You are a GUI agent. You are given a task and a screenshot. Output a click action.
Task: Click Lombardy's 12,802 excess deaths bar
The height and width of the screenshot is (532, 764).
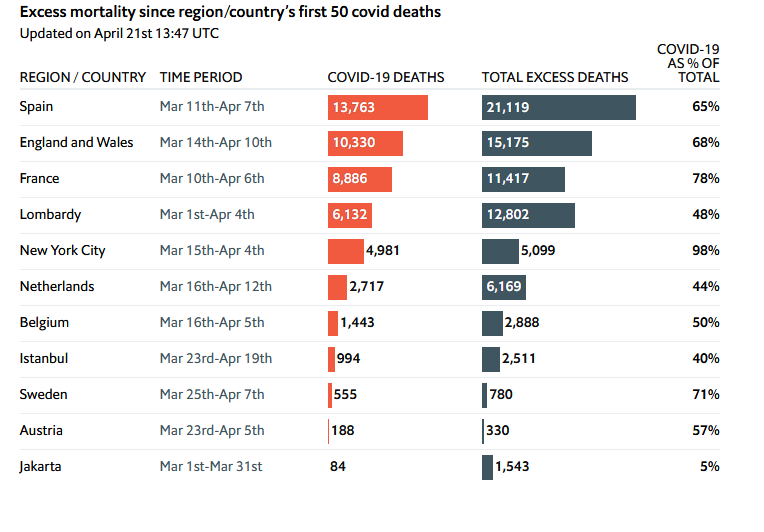tap(528, 215)
